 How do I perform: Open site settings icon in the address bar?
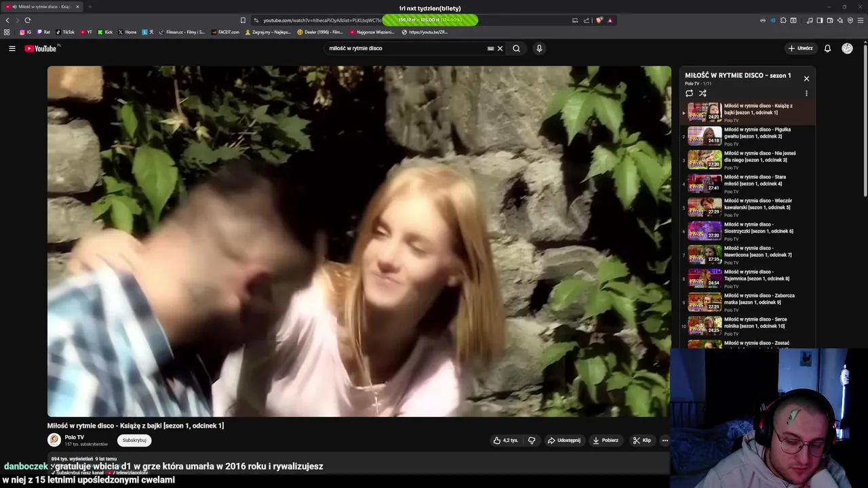(x=256, y=20)
